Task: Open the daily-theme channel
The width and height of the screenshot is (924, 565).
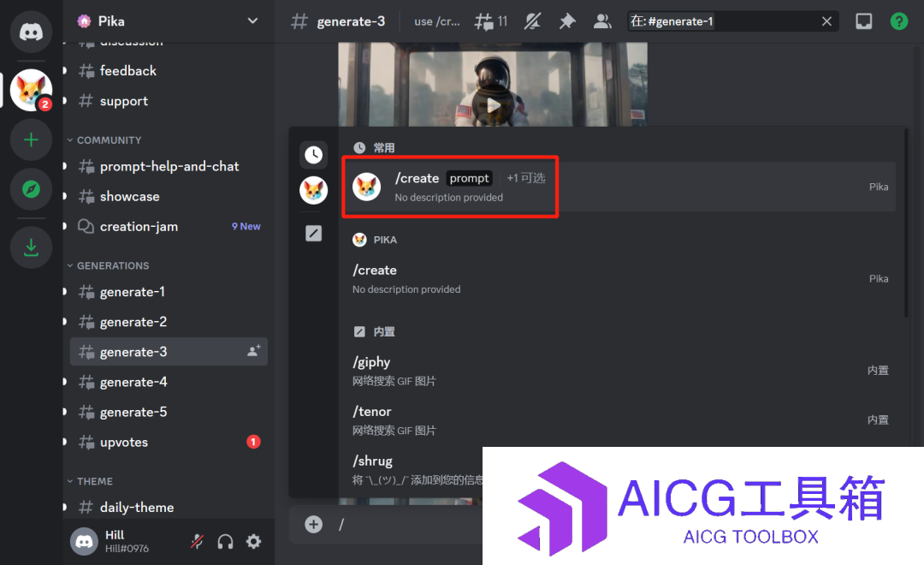Action: tap(169, 507)
